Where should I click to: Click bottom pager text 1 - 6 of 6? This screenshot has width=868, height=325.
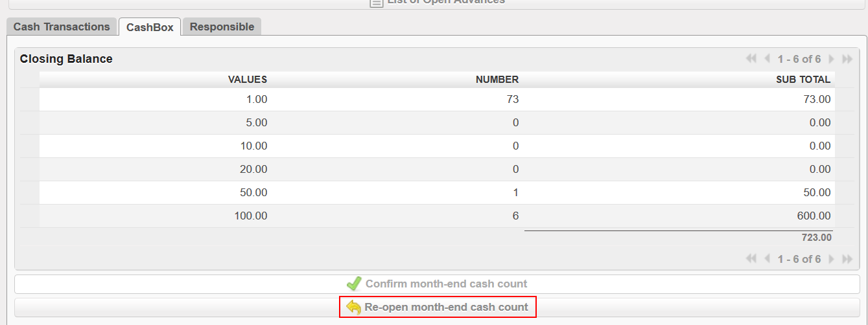(x=799, y=259)
